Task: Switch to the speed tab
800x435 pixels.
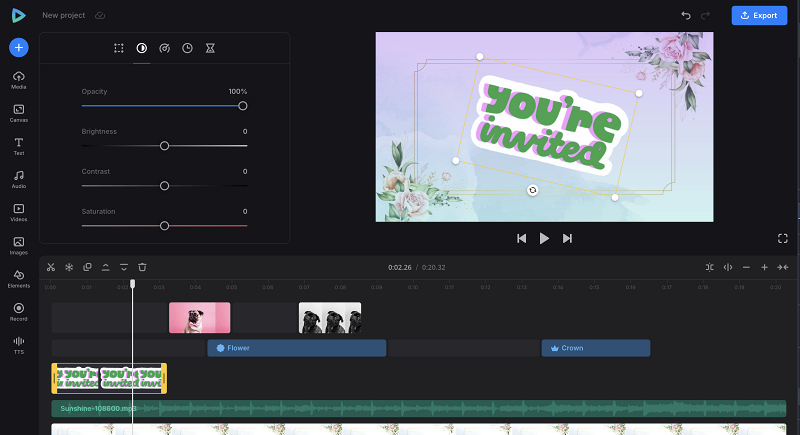Action: [x=164, y=48]
